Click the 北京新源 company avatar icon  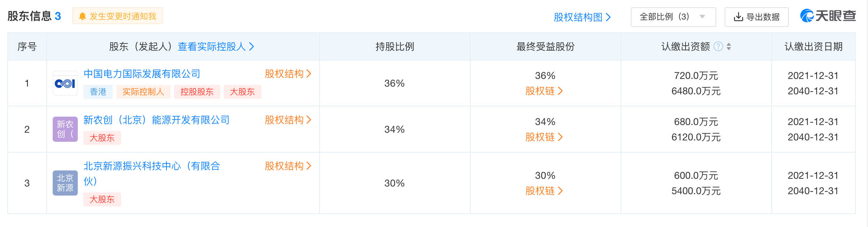(x=65, y=183)
